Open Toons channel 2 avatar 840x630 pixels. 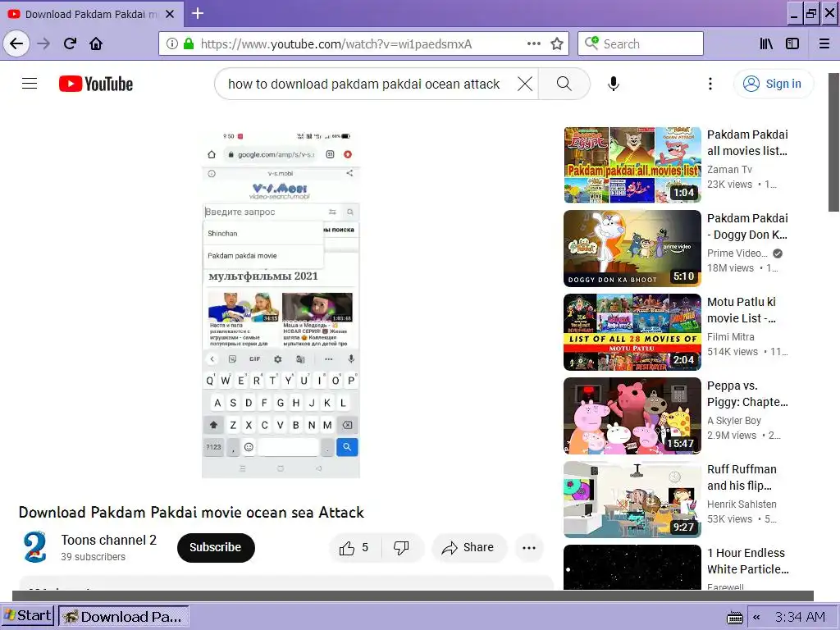coord(34,547)
